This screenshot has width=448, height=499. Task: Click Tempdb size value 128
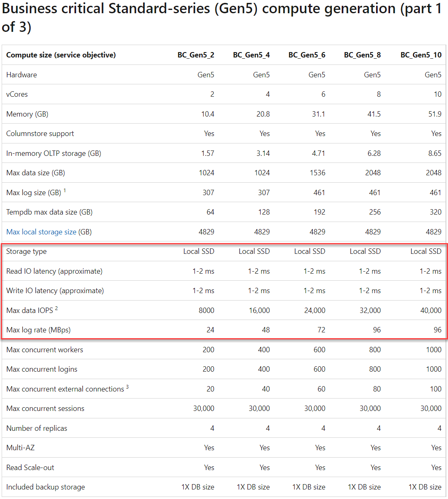pos(264,212)
